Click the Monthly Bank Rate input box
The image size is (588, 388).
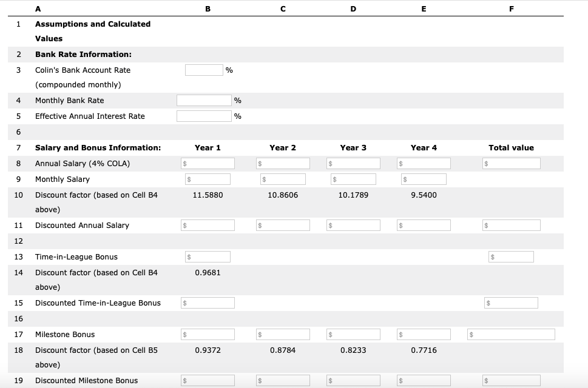click(204, 101)
